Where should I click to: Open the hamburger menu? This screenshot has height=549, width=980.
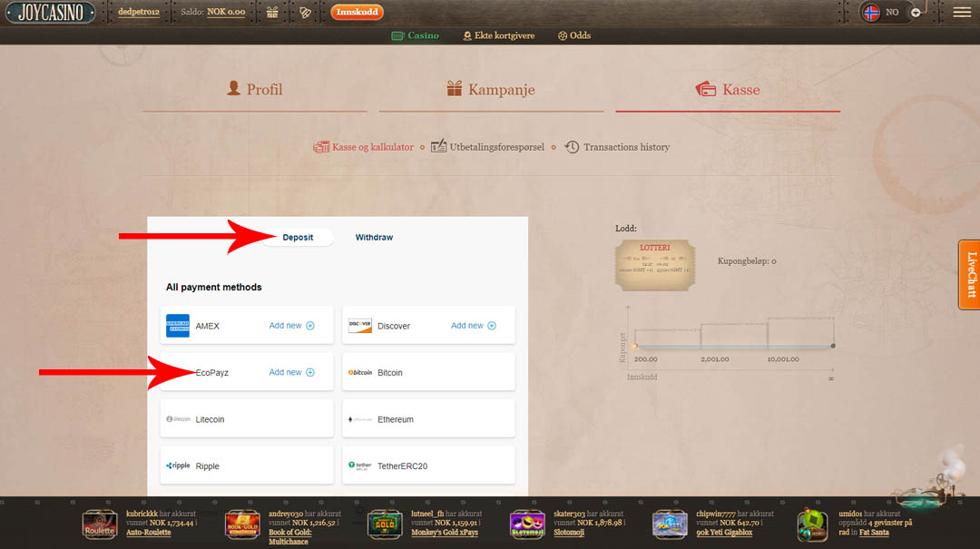click(x=962, y=12)
